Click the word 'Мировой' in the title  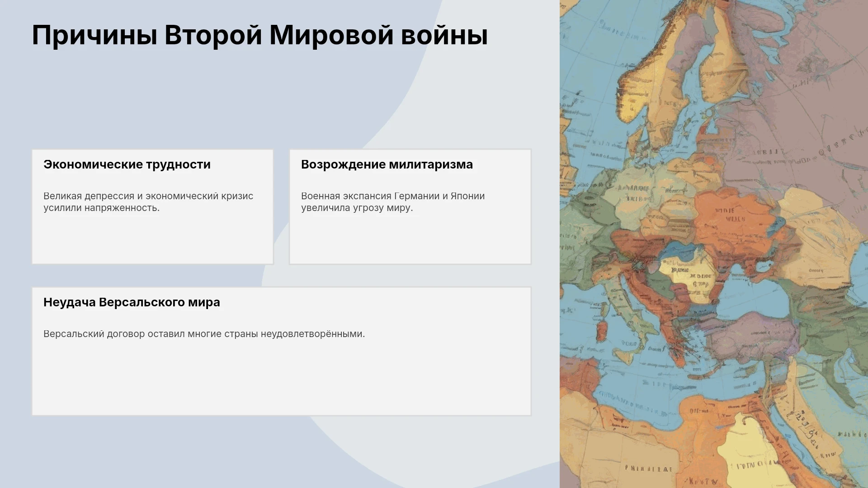[x=331, y=35]
